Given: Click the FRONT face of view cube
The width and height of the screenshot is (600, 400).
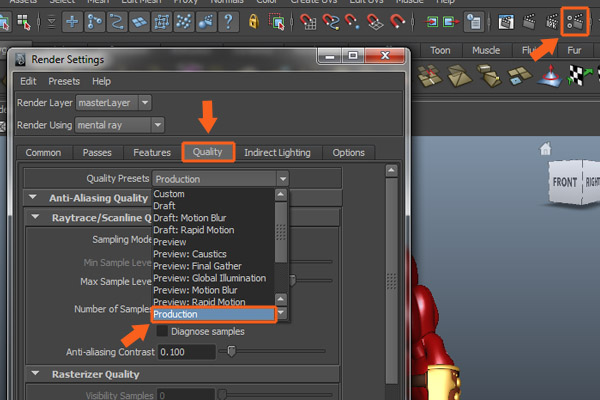Looking at the screenshot, I should click(565, 182).
